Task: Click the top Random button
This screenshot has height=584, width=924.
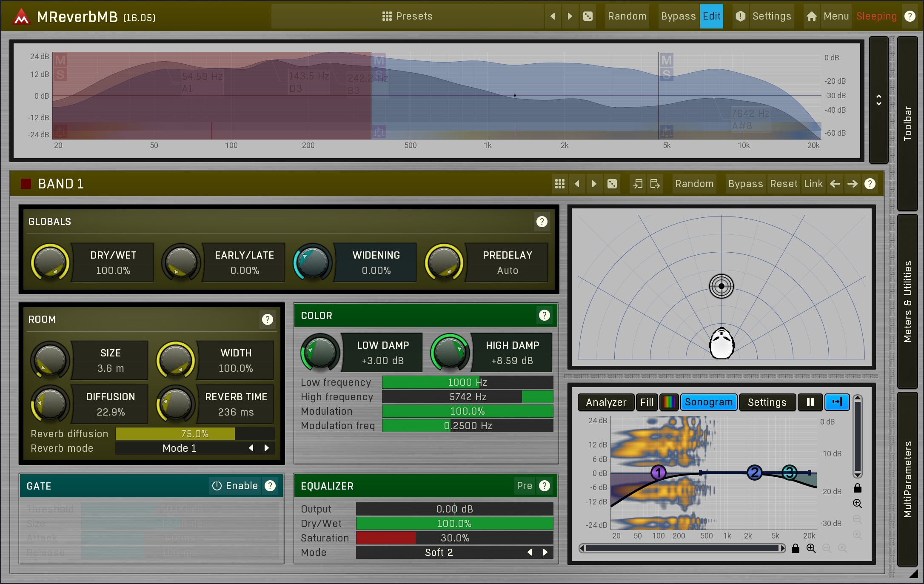Action: click(627, 16)
